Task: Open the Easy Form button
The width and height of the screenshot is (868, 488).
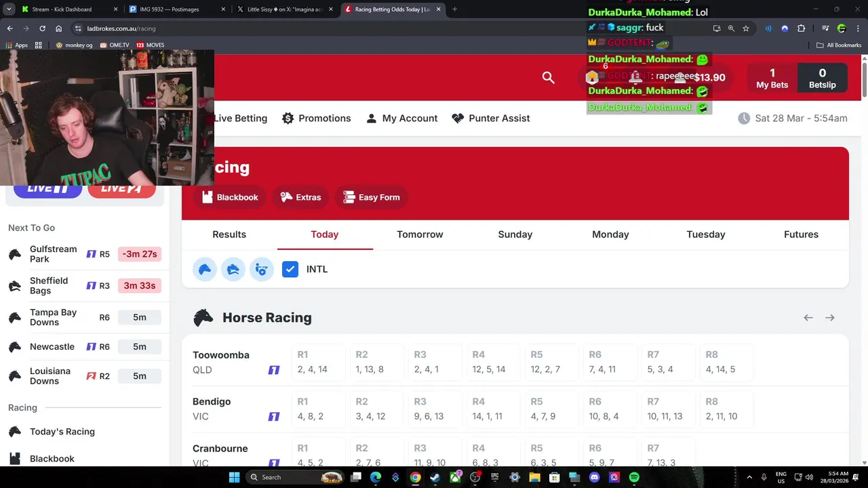Action: pyautogui.click(x=371, y=197)
